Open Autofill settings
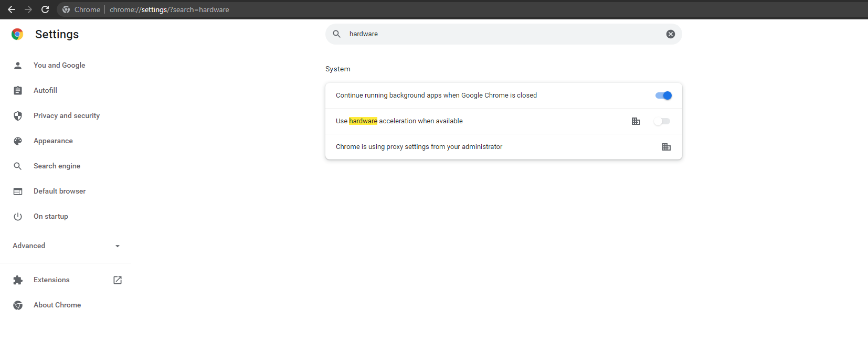Image resolution: width=868 pixels, height=352 pixels. pyautogui.click(x=45, y=90)
